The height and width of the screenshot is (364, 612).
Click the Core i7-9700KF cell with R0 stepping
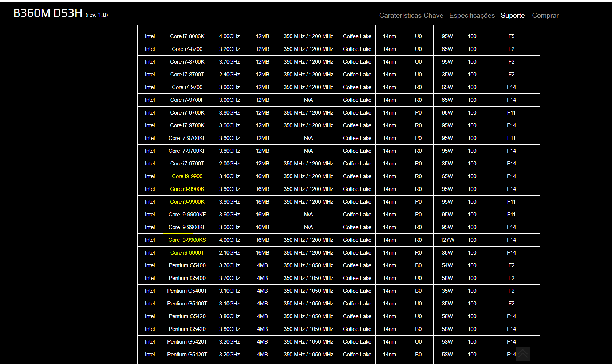pos(187,151)
